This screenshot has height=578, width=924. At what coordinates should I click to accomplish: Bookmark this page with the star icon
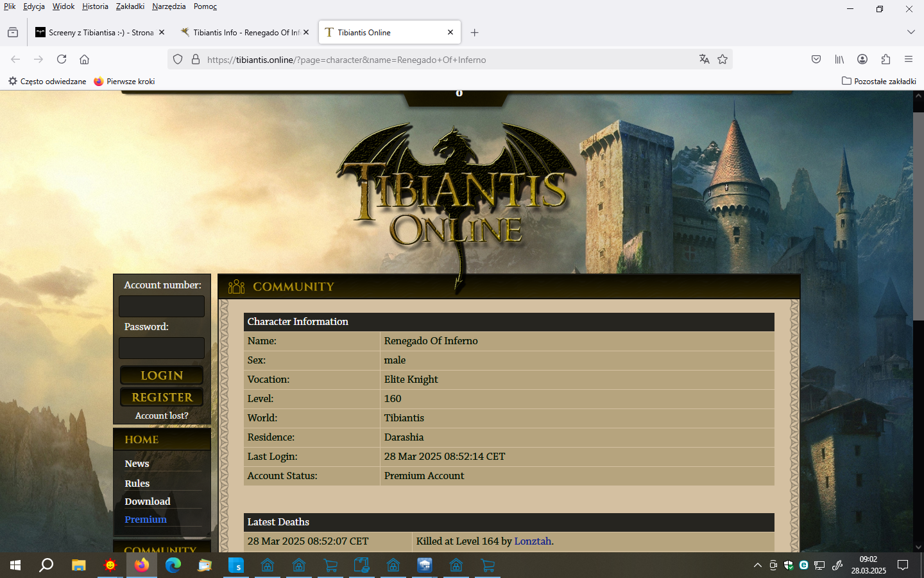tap(723, 59)
